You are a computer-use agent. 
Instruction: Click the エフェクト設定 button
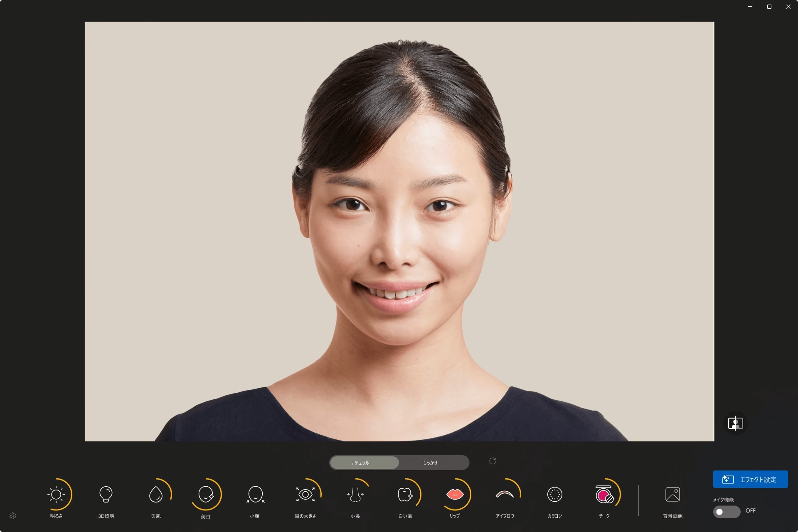[750, 479]
